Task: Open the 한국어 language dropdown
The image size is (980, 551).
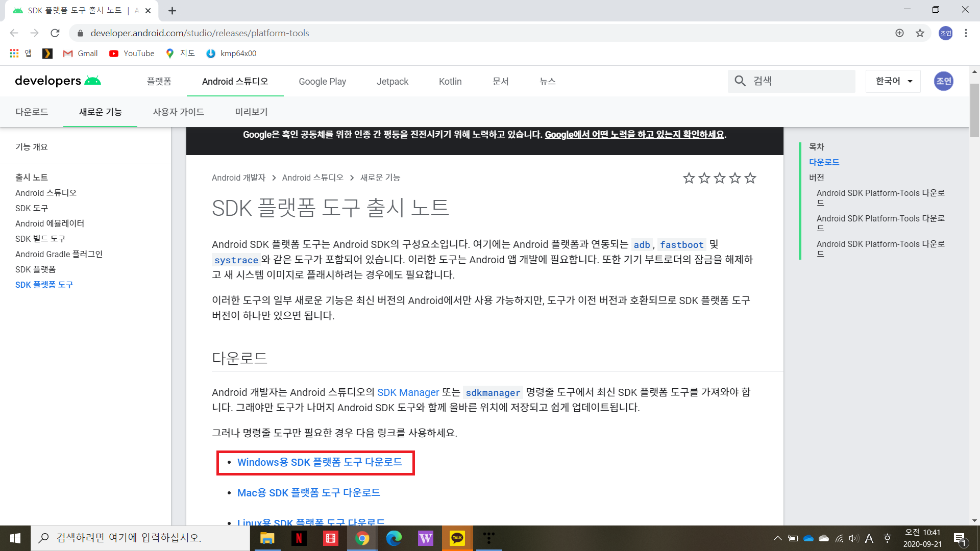Action: tap(893, 81)
